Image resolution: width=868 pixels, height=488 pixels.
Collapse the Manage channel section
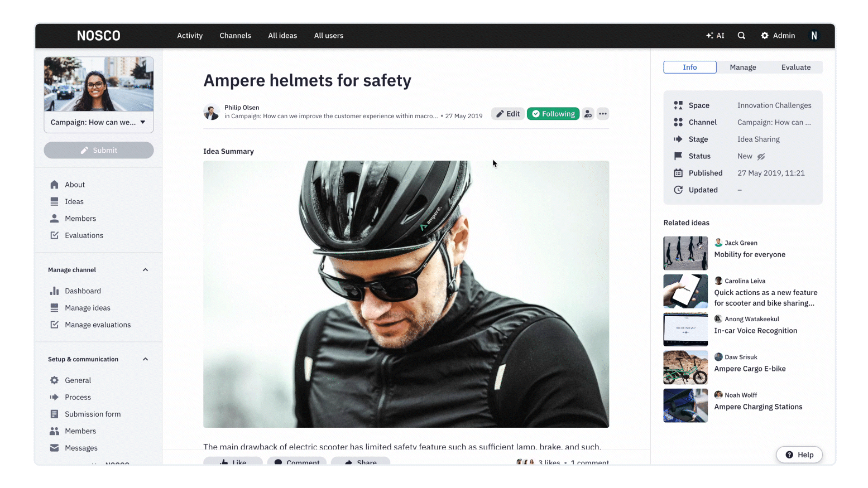pos(145,270)
